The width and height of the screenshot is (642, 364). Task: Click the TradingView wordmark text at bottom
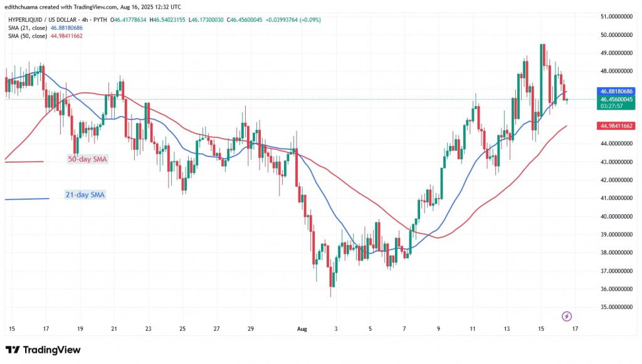(51, 350)
